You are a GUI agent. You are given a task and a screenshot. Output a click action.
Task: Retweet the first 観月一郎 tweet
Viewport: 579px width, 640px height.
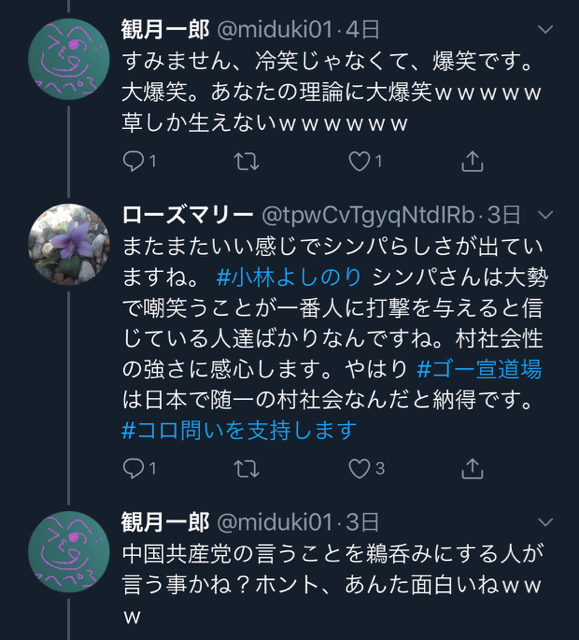coord(246,161)
